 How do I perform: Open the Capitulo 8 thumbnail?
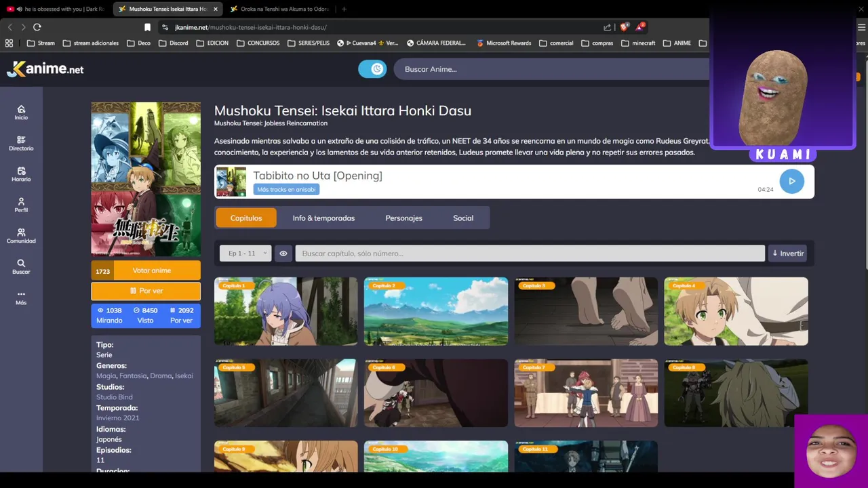736,393
